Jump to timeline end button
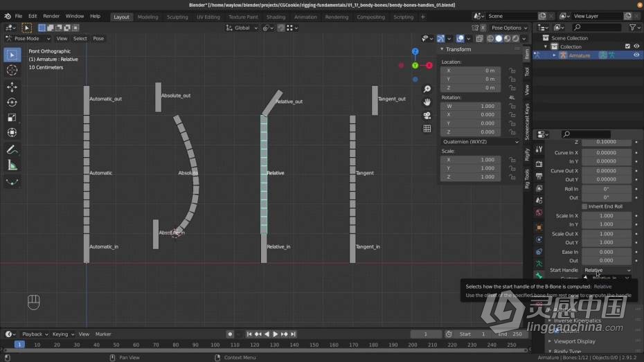This screenshot has width=644, height=362. 293,334
